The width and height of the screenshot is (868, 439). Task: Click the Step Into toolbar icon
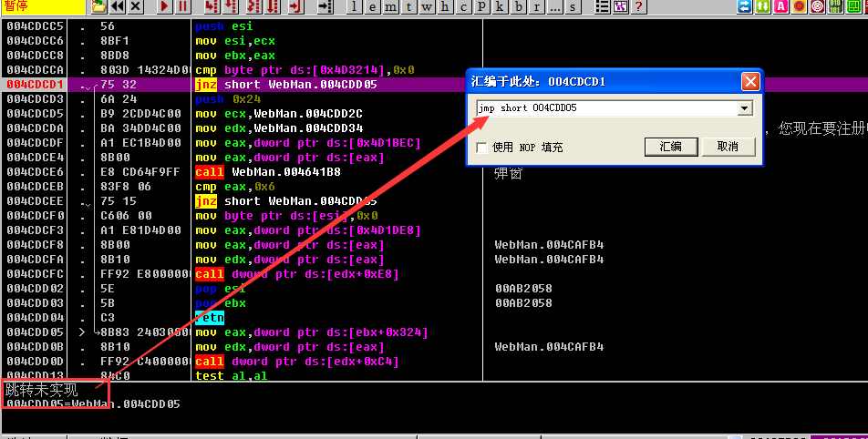coord(212,6)
